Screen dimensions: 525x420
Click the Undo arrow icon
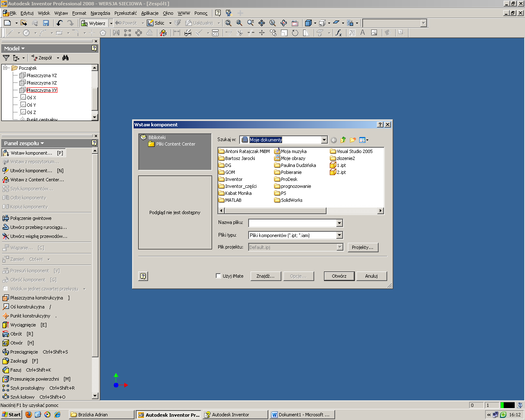(x=59, y=23)
